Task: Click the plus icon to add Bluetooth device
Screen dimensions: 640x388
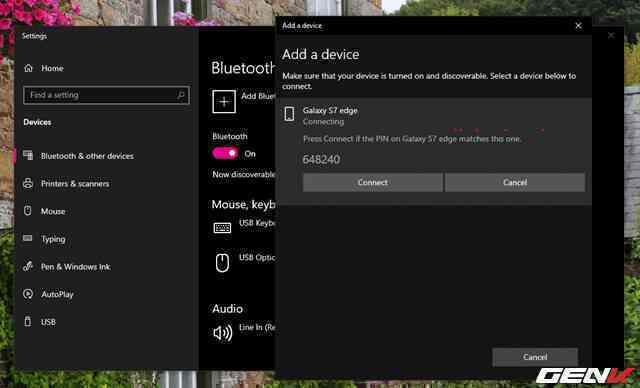Action: (x=224, y=102)
